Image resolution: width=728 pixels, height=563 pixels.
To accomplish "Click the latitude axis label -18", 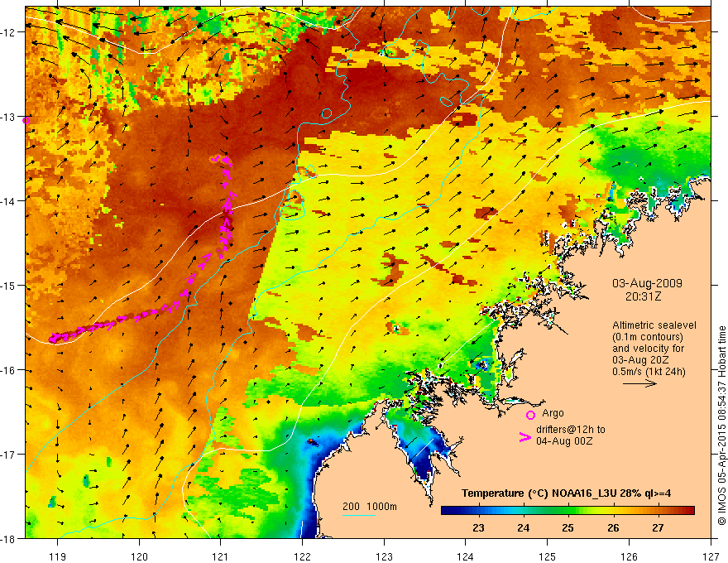I will coord(9,539).
